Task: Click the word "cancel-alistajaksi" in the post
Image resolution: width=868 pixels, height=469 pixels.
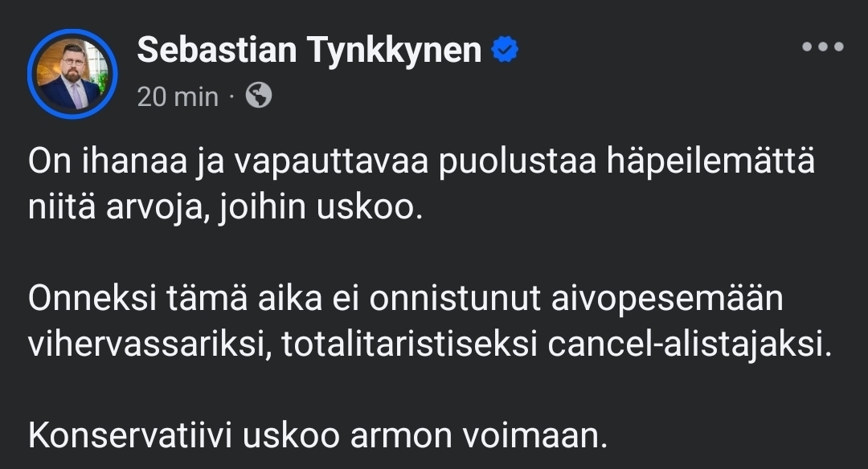Action: pos(687,345)
